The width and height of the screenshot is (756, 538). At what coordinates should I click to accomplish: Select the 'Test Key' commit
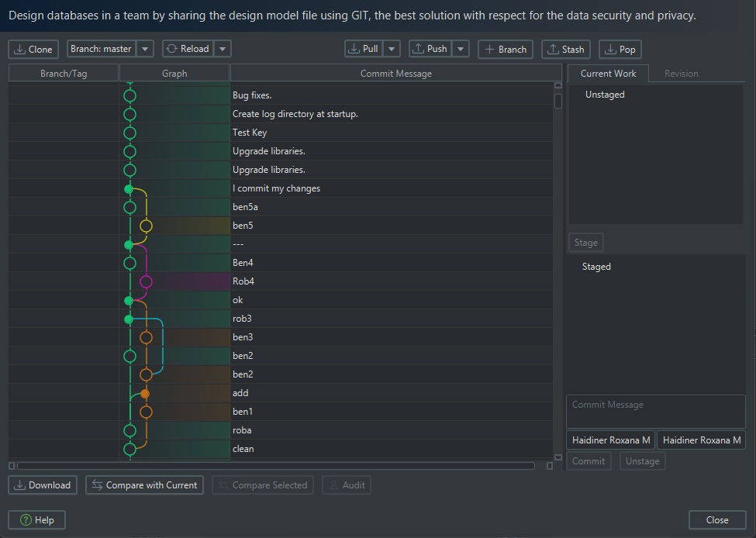point(281,133)
